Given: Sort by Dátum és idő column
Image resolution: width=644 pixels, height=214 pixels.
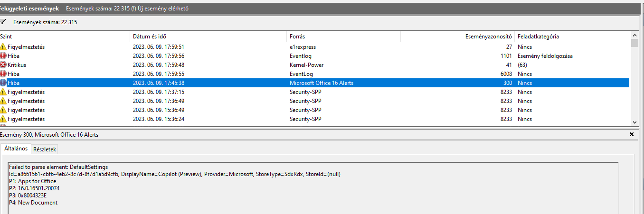Looking at the screenshot, I should [x=208, y=37].
